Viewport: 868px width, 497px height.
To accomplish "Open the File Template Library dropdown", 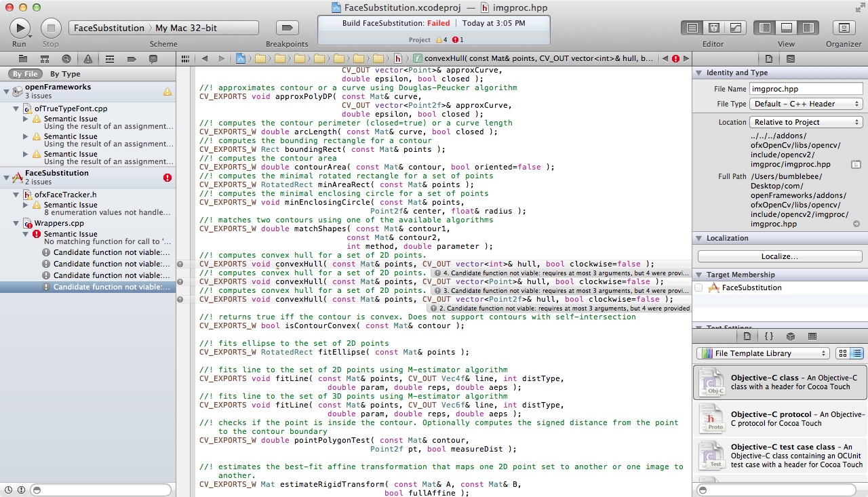I will pyautogui.click(x=763, y=353).
